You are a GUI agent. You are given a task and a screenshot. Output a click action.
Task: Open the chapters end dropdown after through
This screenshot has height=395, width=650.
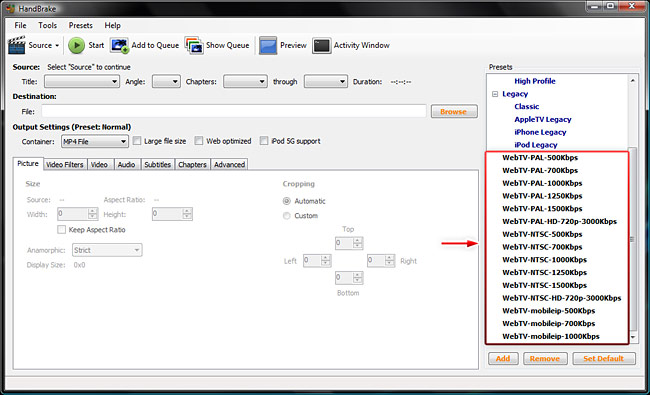click(325, 82)
